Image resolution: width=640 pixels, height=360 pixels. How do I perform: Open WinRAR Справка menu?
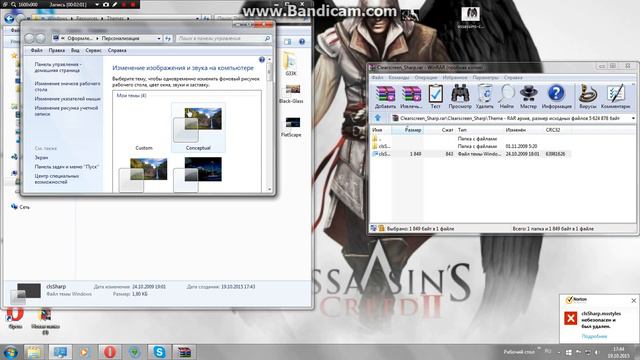513,78
